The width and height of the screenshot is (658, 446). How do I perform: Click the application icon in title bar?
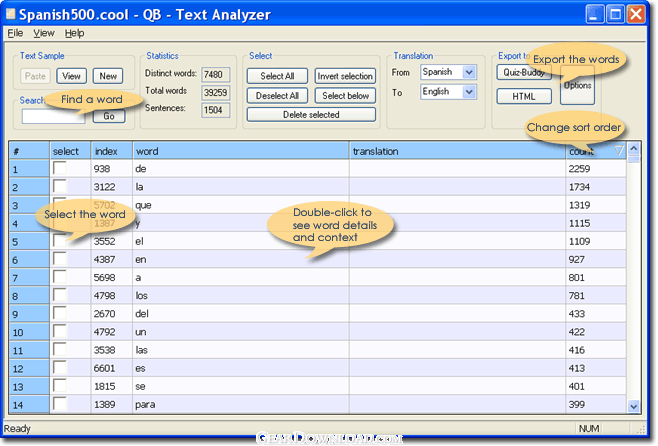coord(10,14)
